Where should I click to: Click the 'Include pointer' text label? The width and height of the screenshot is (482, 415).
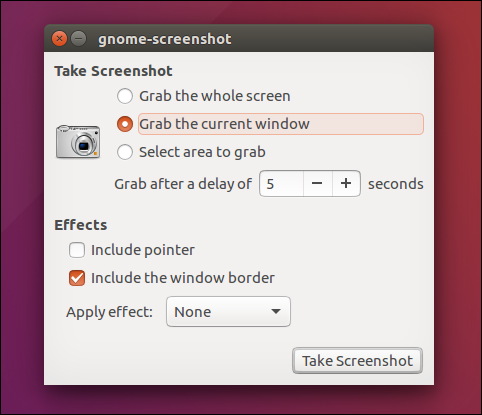coord(143,250)
